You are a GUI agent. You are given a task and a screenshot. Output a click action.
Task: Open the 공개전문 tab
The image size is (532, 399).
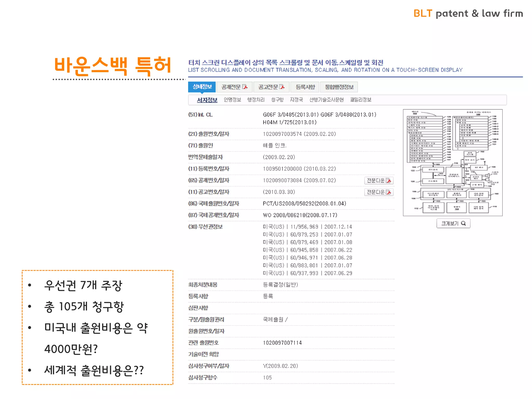(x=234, y=87)
